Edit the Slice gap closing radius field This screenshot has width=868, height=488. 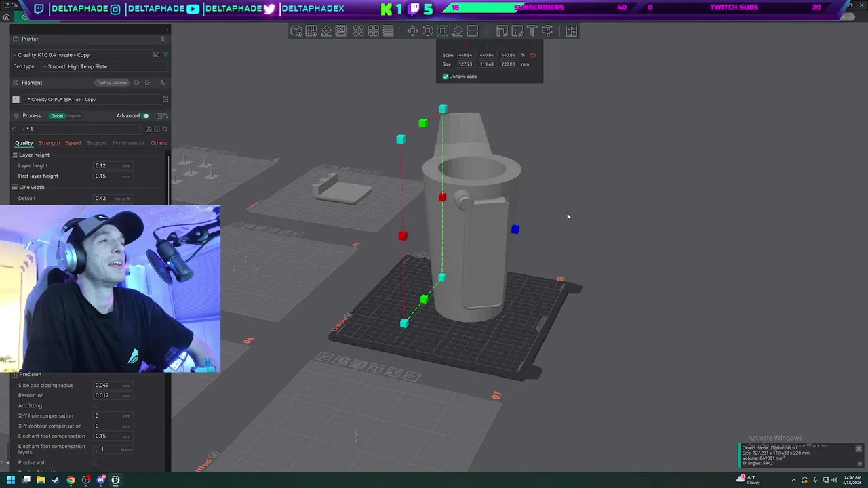tap(113, 385)
